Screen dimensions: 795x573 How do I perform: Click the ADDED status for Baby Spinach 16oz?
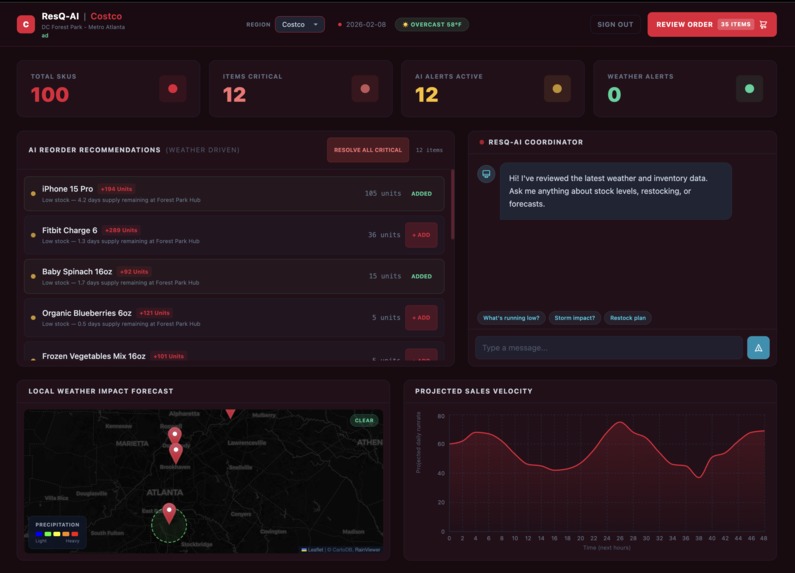click(421, 276)
